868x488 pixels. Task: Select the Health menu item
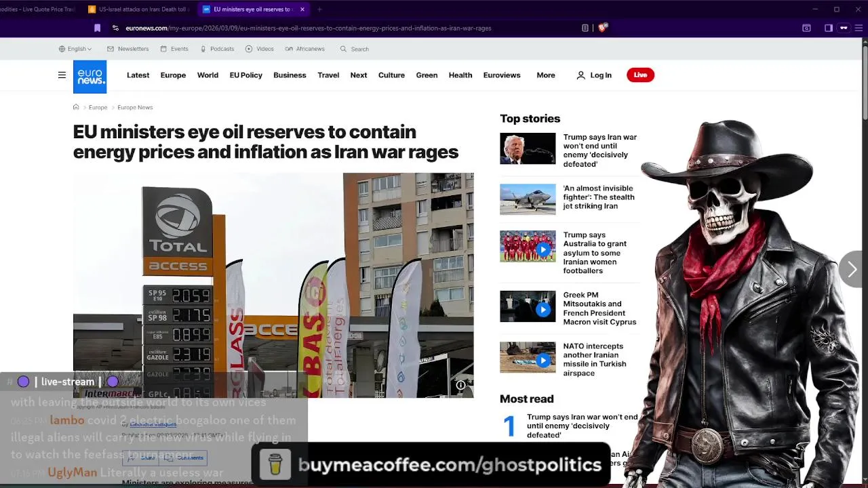pos(460,75)
